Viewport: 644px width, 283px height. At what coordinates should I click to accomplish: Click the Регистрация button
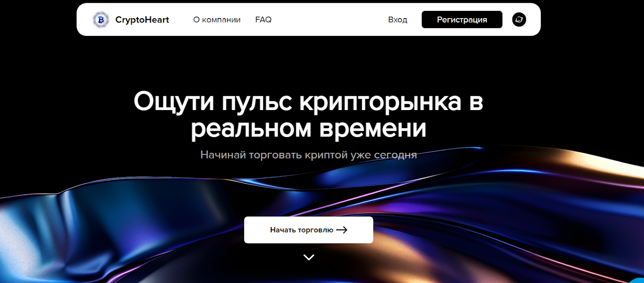pyautogui.click(x=462, y=19)
